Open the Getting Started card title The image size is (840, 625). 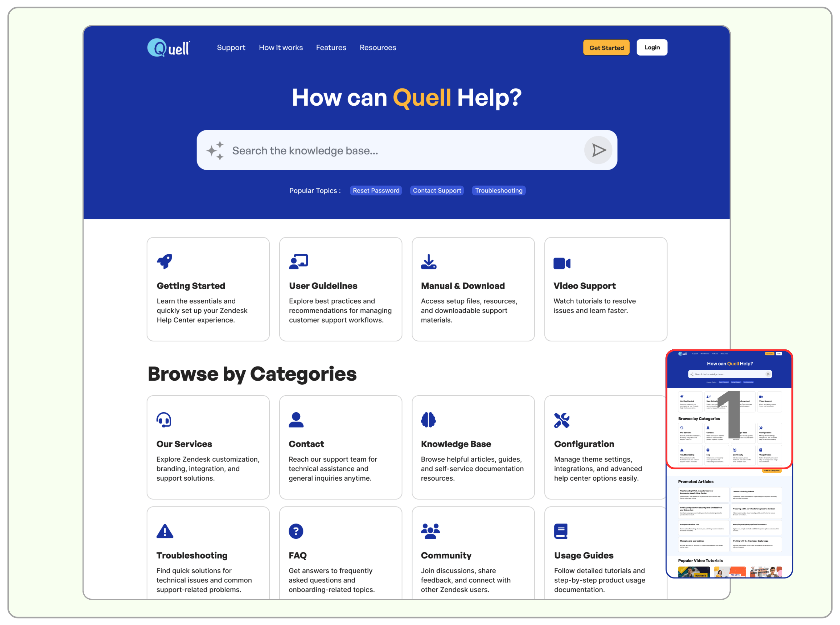(x=191, y=286)
